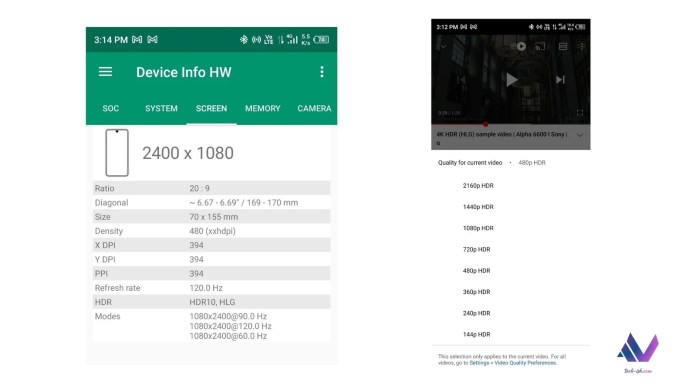Select 1080p HDR quality
This screenshot has height=392, width=696.
tap(478, 228)
